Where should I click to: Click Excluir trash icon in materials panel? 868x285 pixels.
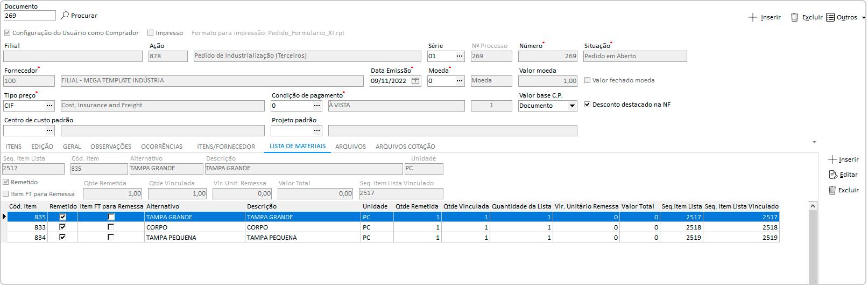(832, 190)
